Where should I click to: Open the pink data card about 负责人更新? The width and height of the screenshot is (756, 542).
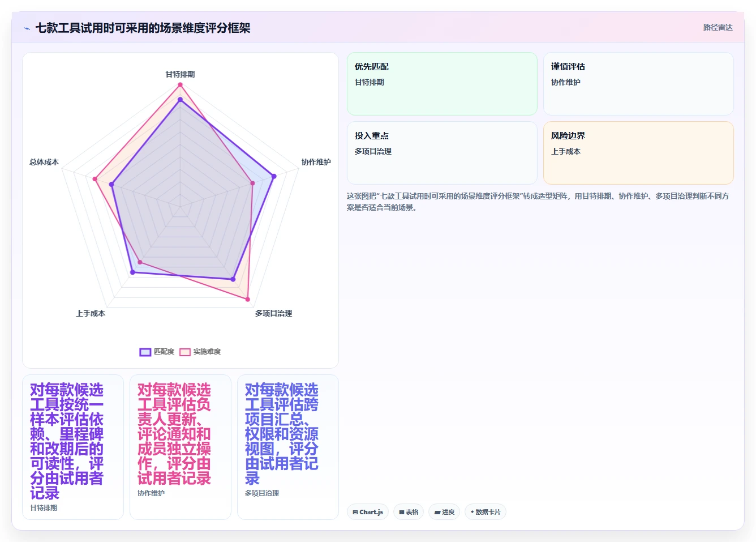(181, 447)
